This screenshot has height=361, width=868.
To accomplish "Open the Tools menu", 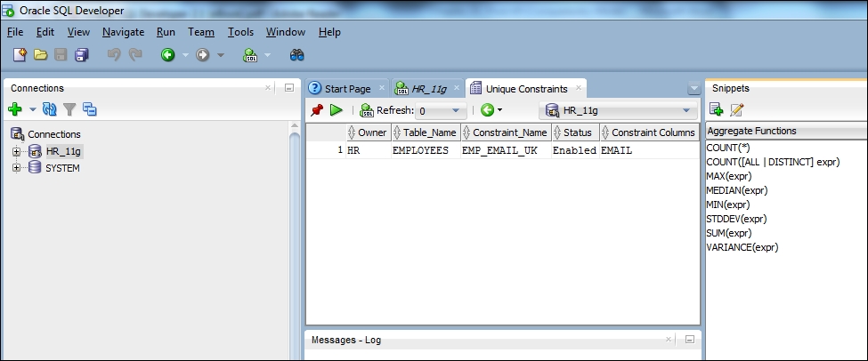I will coord(240,32).
